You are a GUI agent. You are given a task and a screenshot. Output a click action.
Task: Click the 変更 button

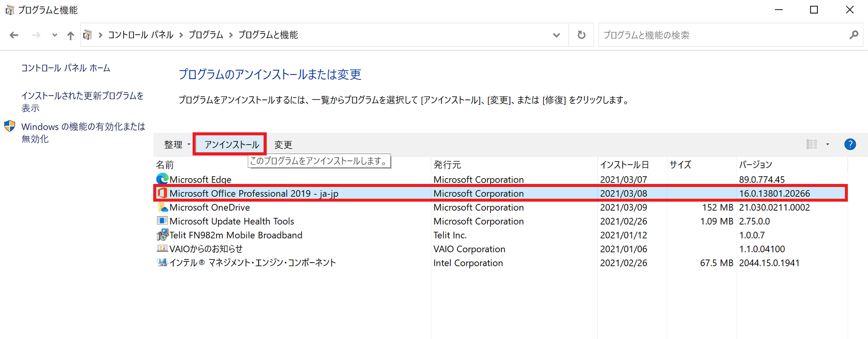tap(283, 144)
